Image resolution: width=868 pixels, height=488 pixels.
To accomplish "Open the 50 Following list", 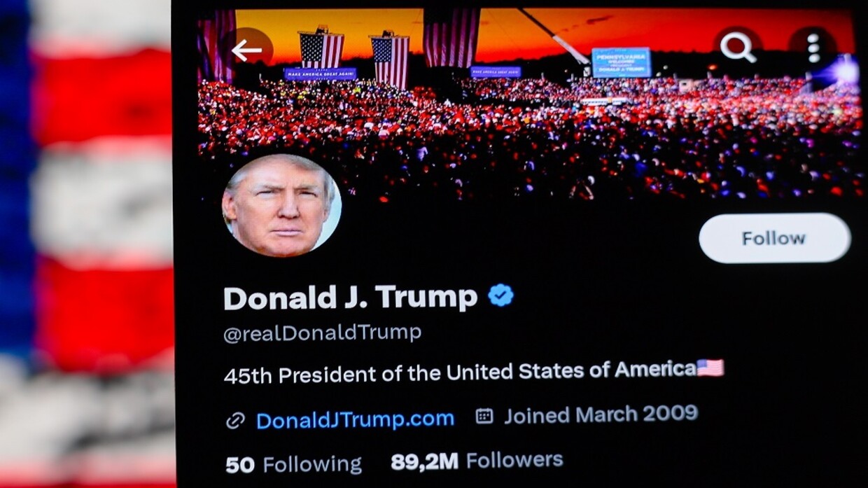I will (x=293, y=464).
